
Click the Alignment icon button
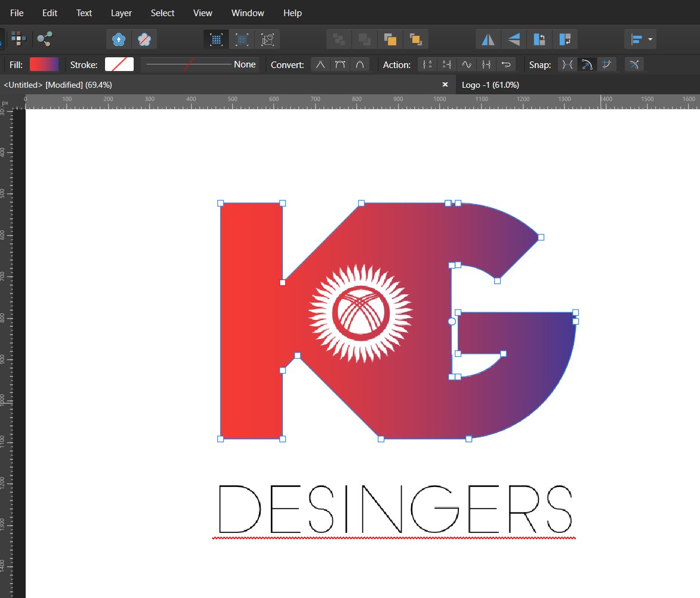coord(636,39)
